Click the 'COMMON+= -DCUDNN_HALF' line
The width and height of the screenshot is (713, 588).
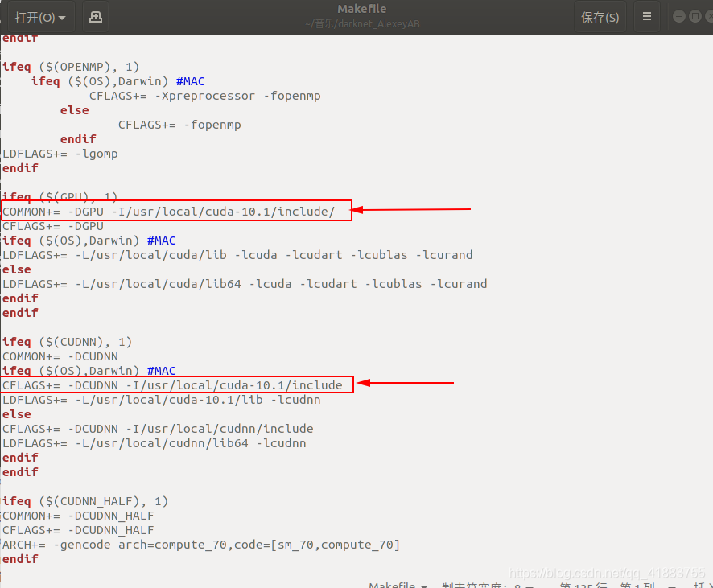pyautogui.click(x=78, y=516)
